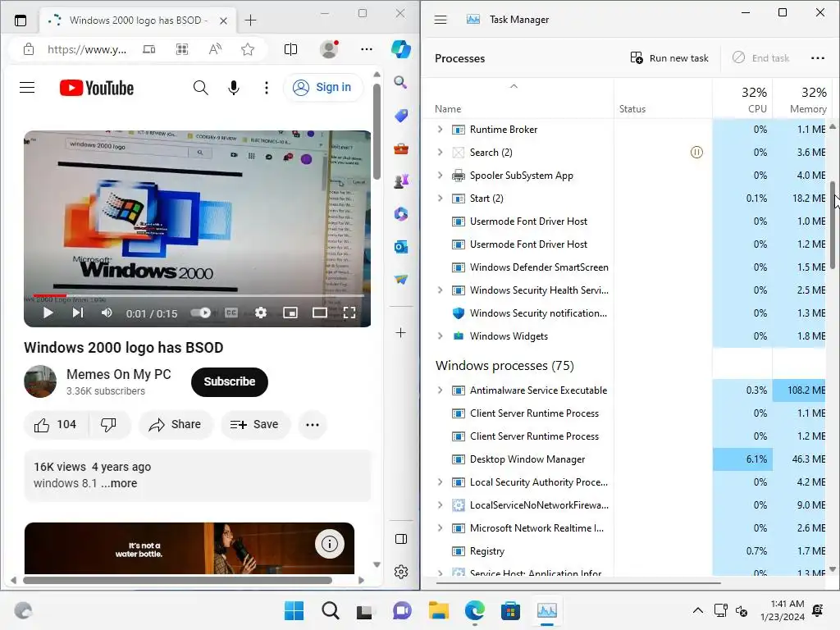Open Outlook in Edge sidebar
Image resolution: width=840 pixels, height=630 pixels.
[x=400, y=247]
